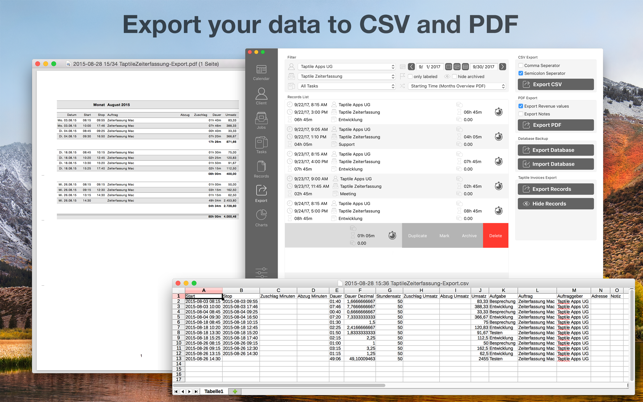643x402 pixels.
Task: Open the Taptile Apps UG client dropdown
Action: pos(347,66)
